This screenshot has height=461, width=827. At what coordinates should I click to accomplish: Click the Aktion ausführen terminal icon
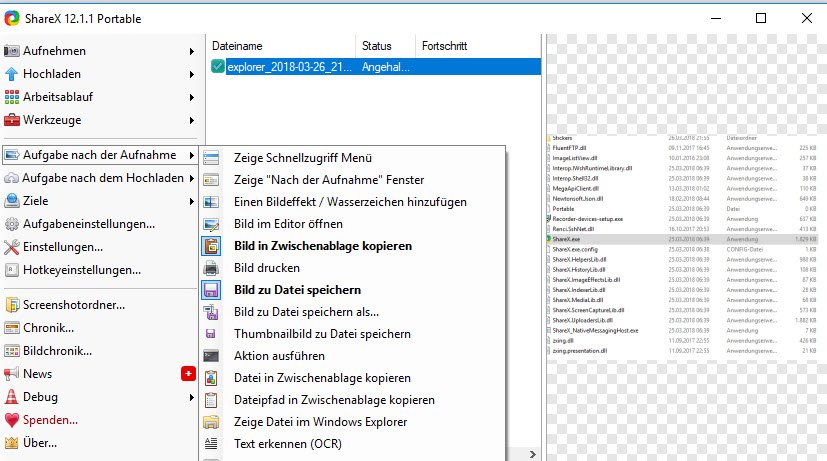211,356
